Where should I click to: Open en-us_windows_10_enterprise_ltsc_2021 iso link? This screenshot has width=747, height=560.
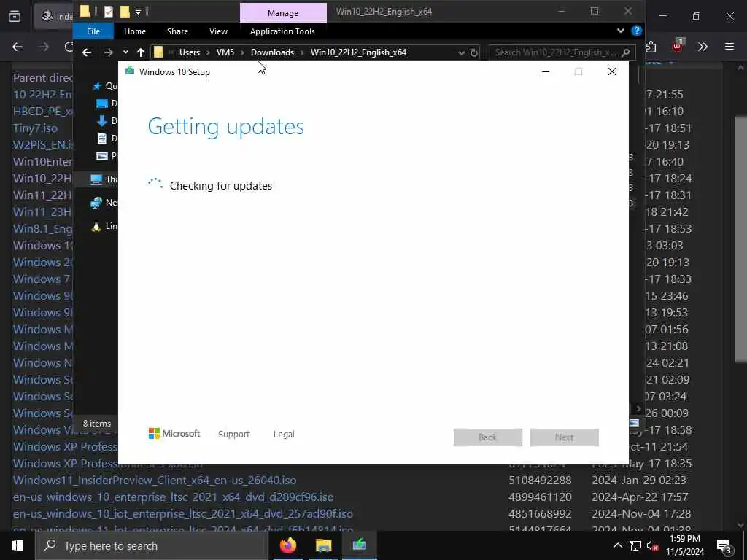(x=174, y=497)
